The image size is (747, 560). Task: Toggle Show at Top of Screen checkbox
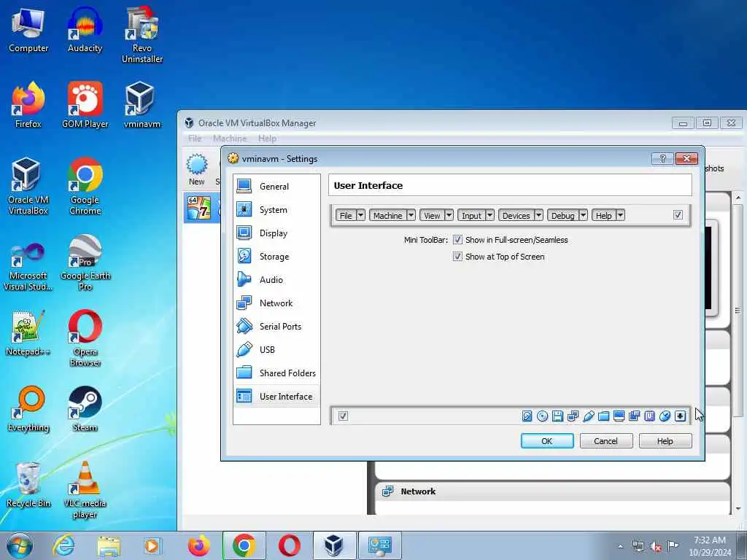(x=457, y=257)
